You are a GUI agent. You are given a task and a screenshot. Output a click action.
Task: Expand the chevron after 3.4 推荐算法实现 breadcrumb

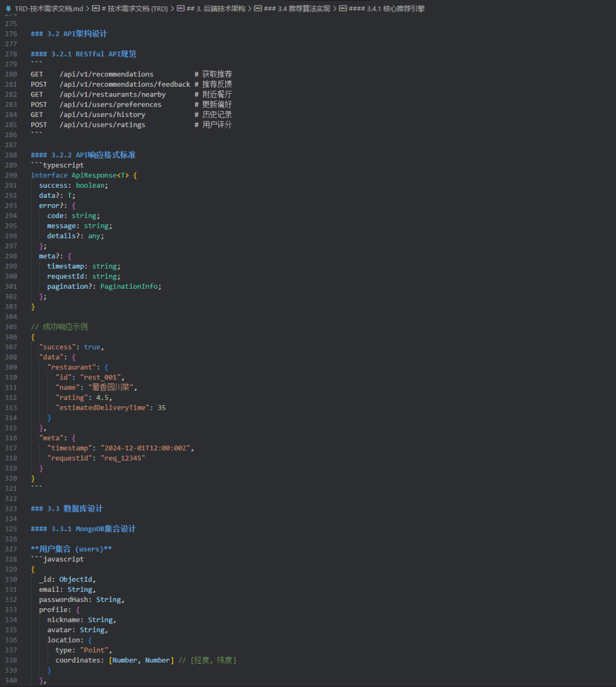point(334,9)
